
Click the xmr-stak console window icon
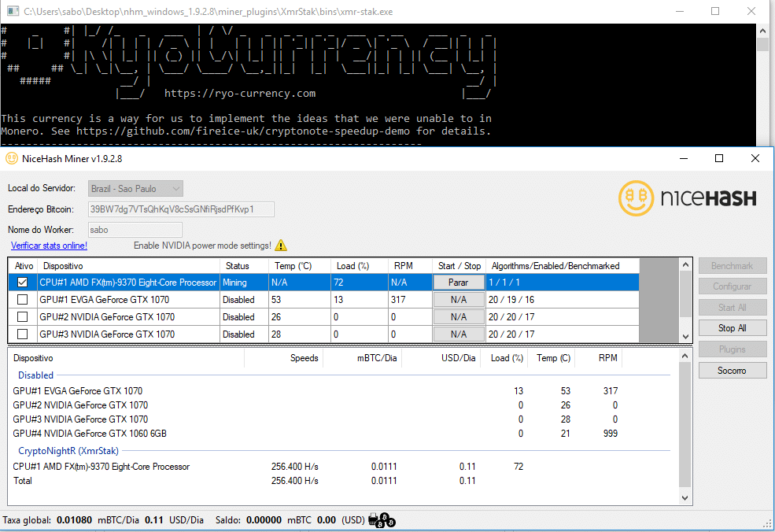coord(12,12)
